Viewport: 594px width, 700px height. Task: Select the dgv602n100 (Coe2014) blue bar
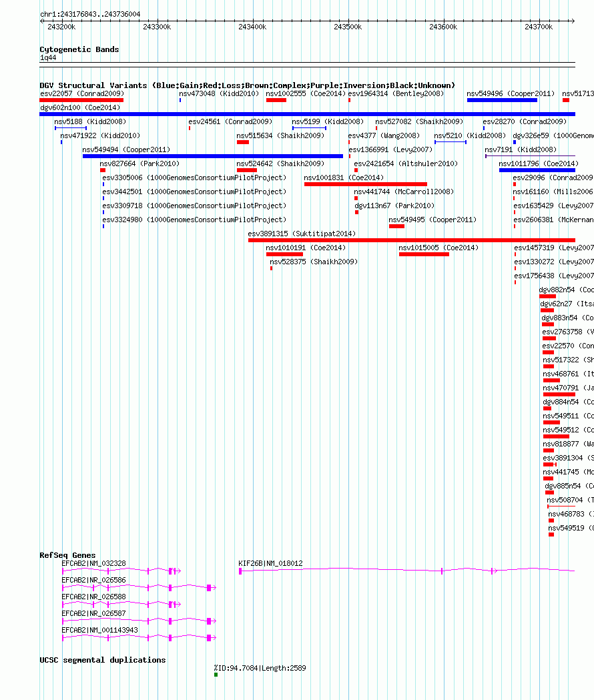click(307, 114)
